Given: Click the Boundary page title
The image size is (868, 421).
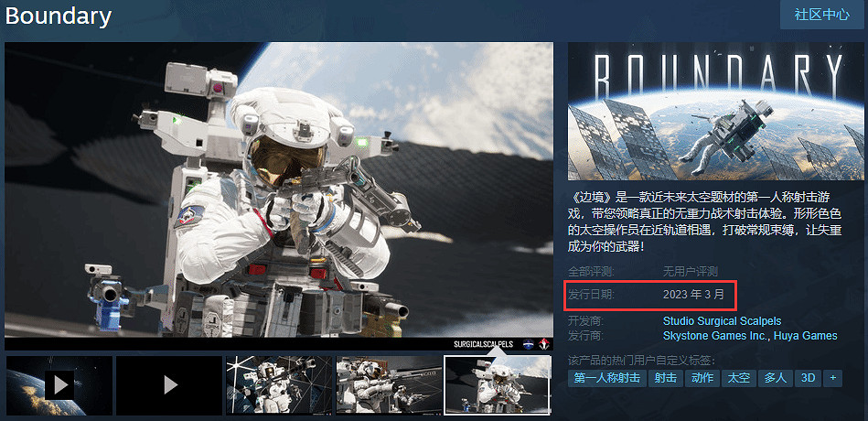Looking at the screenshot, I should pyautogui.click(x=59, y=16).
